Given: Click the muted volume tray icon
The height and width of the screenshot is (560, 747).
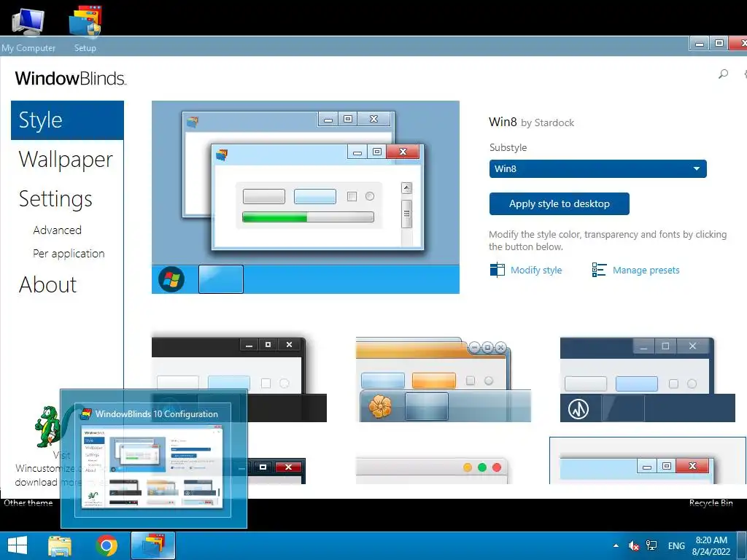Looking at the screenshot, I should pos(634,545).
